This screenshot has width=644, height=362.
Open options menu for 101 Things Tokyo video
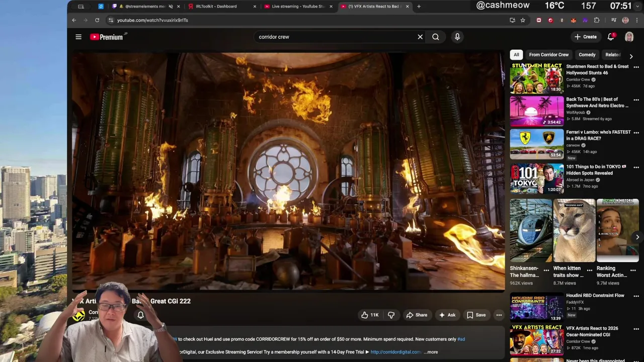[636, 167]
